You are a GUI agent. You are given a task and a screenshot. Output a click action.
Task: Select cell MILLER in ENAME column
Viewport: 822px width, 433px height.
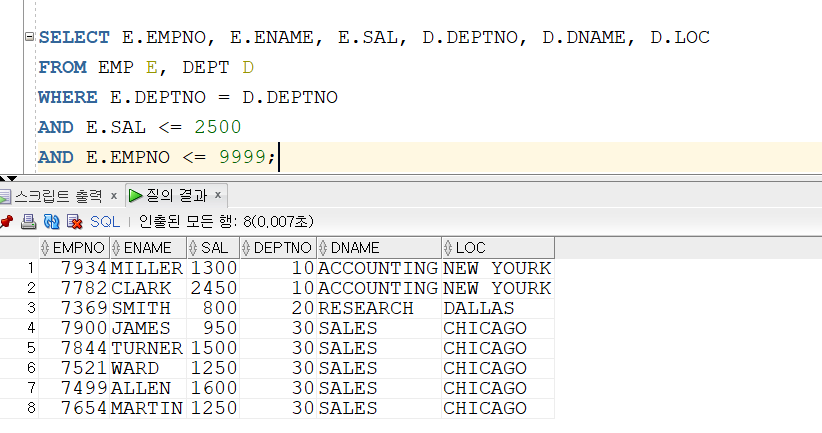[148, 268]
